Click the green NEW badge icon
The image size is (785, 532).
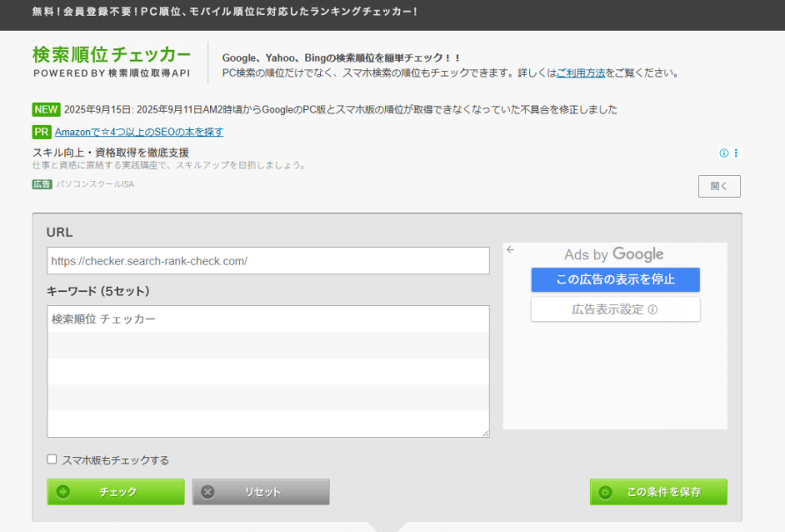tap(46, 110)
